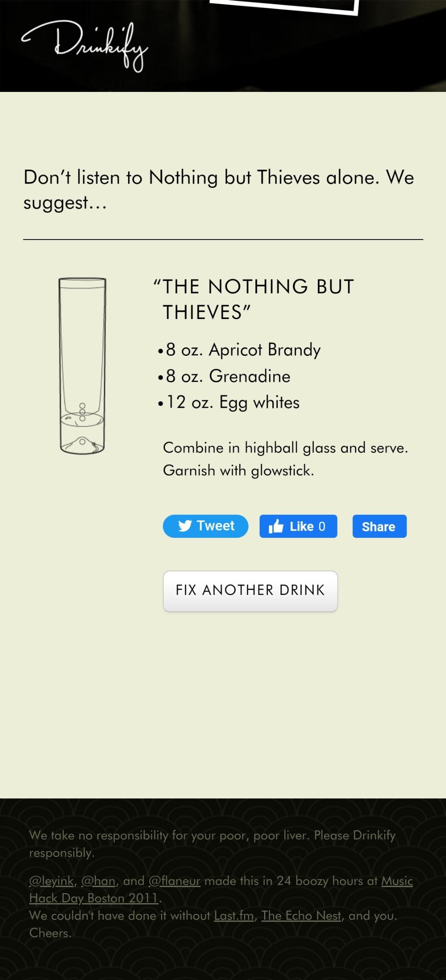Select the Apricot Brandy ingredient line
The width and height of the screenshot is (446, 980).
pos(244,349)
